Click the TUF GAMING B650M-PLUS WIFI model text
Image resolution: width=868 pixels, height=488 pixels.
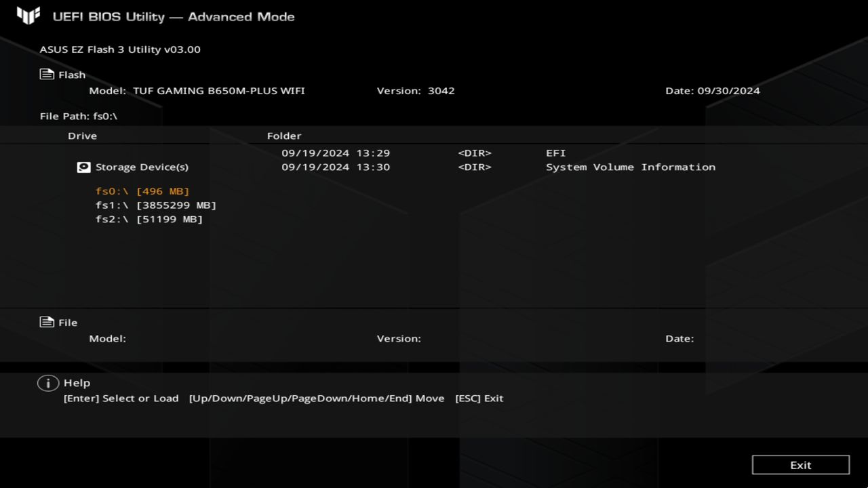(x=219, y=91)
